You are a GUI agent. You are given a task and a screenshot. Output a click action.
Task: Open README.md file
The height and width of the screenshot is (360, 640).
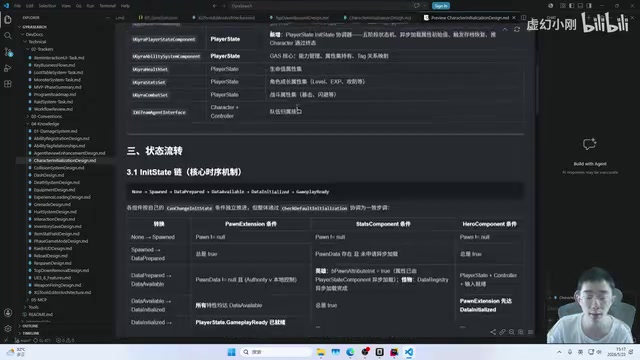40,314
